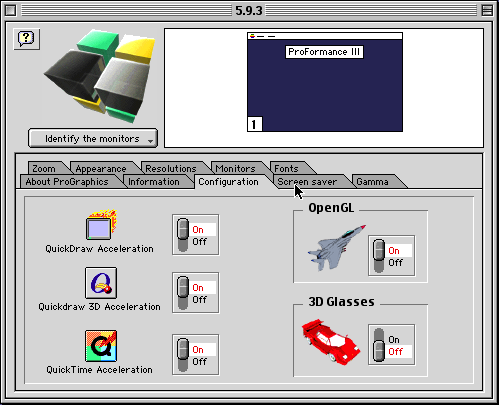Open the help balloon question mark icon
Screen dimensions: 499x405
click(26, 39)
